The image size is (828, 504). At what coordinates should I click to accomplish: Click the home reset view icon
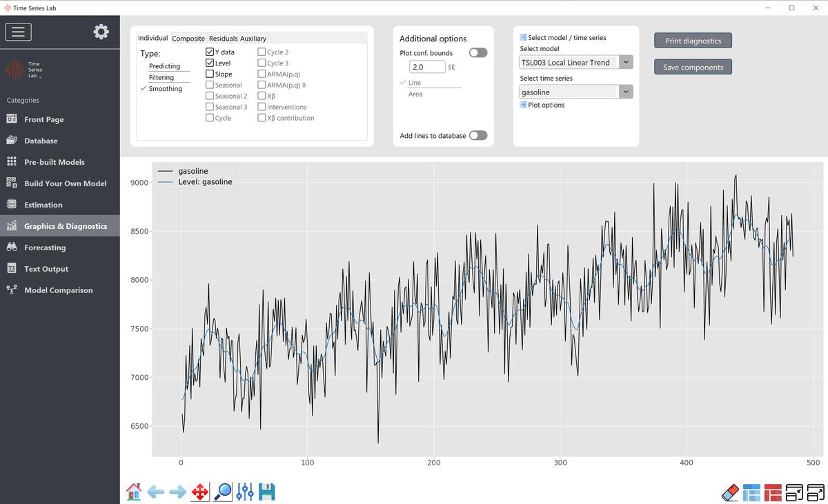134,492
